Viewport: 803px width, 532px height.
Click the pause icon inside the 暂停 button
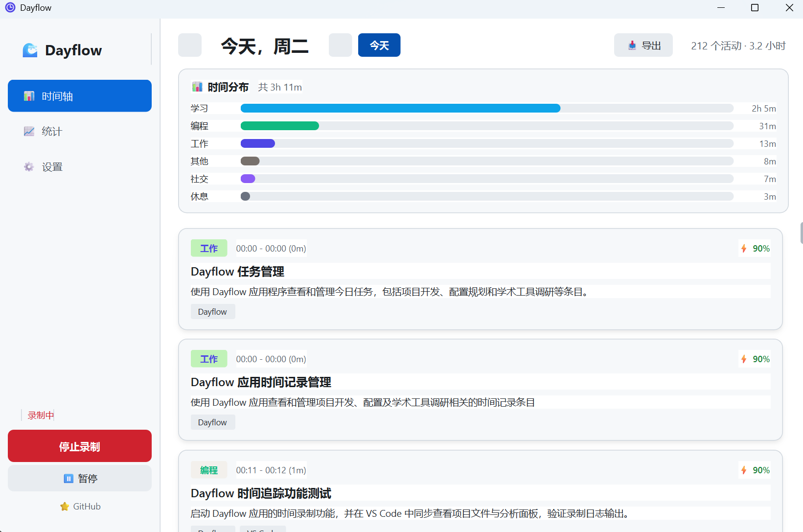tap(69, 479)
